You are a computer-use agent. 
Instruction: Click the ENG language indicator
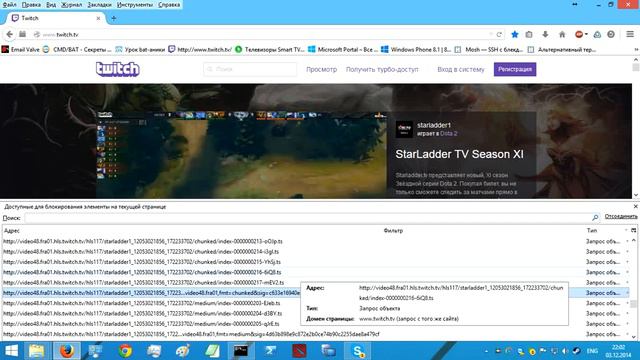coord(592,351)
